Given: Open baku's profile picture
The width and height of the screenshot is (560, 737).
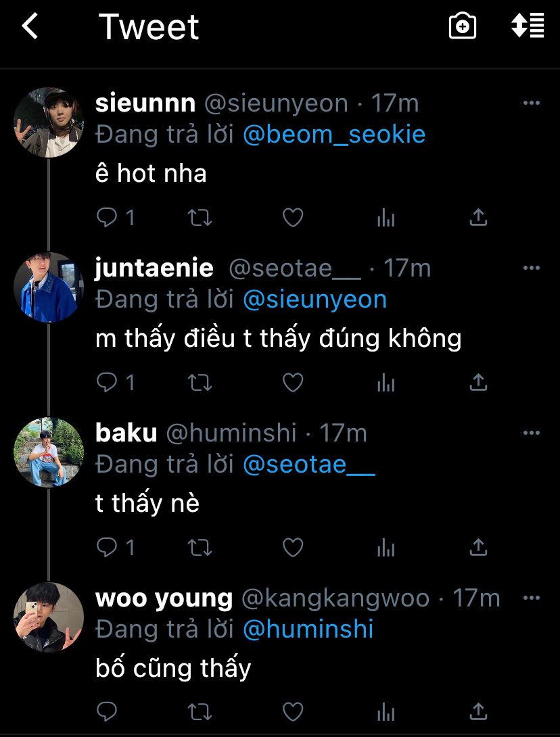Looking at the screenshot, I should 49,452.
